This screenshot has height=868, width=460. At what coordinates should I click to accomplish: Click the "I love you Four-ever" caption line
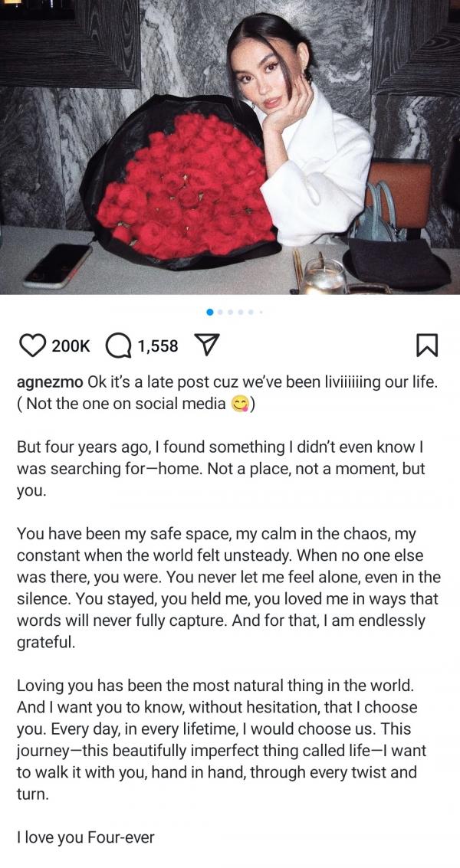point(85,837)
